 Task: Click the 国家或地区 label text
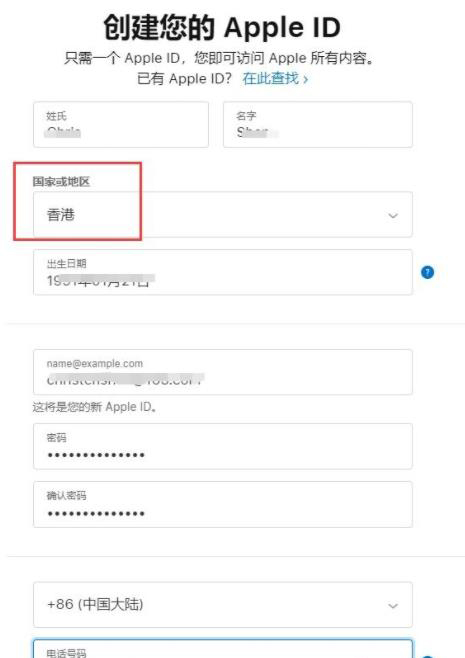[61, 181]
